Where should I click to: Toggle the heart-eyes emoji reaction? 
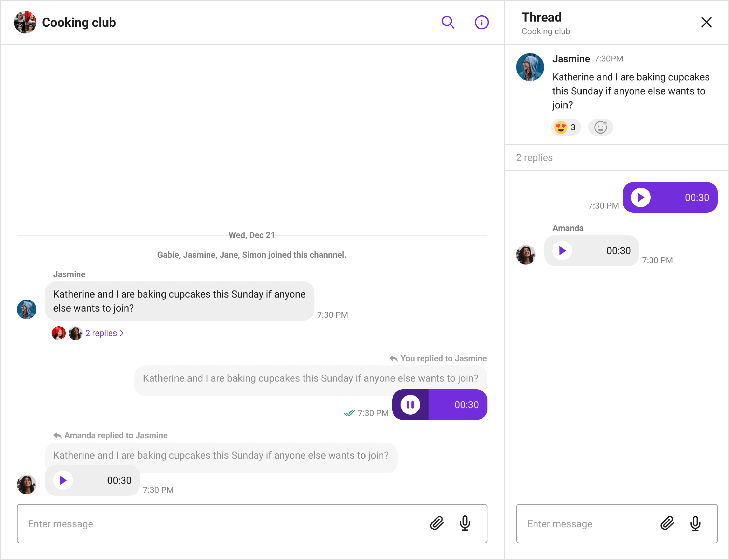click(x=566, y=127)
